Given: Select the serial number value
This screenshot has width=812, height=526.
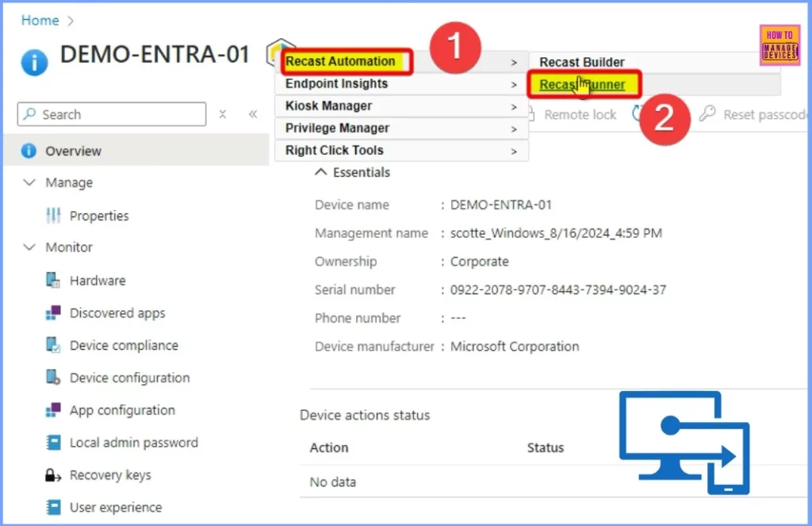Looking at the screenshot, I should (x=558, y=290).
